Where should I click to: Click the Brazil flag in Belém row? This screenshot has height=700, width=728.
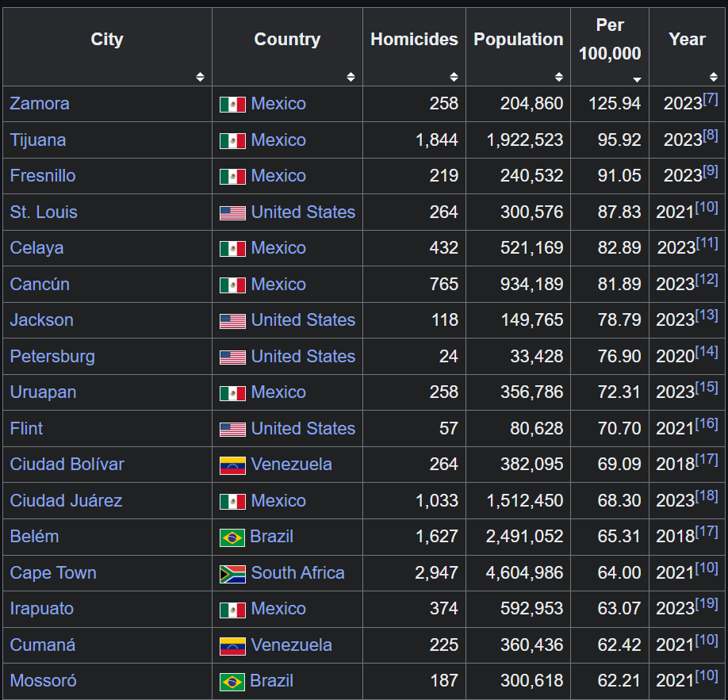[x=232, y=538]
